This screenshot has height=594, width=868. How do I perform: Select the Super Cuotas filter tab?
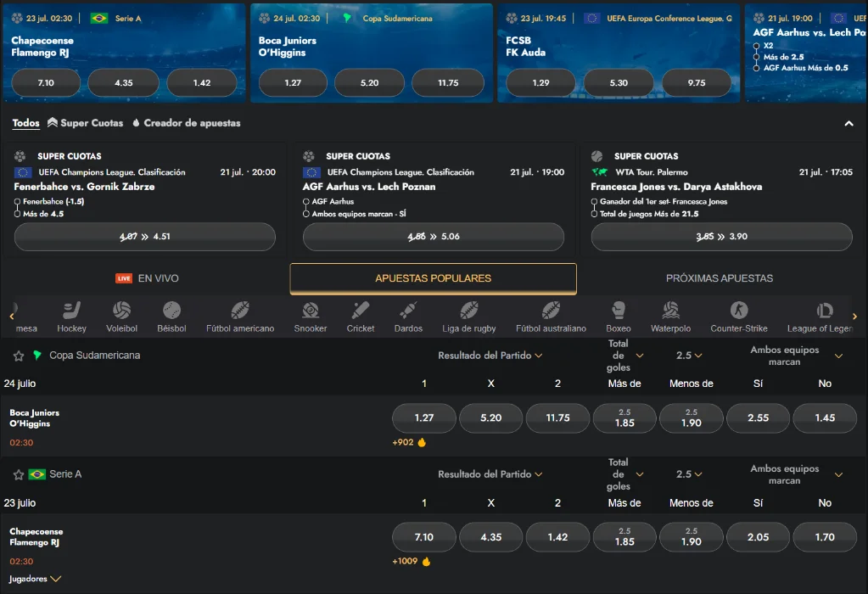86,123
